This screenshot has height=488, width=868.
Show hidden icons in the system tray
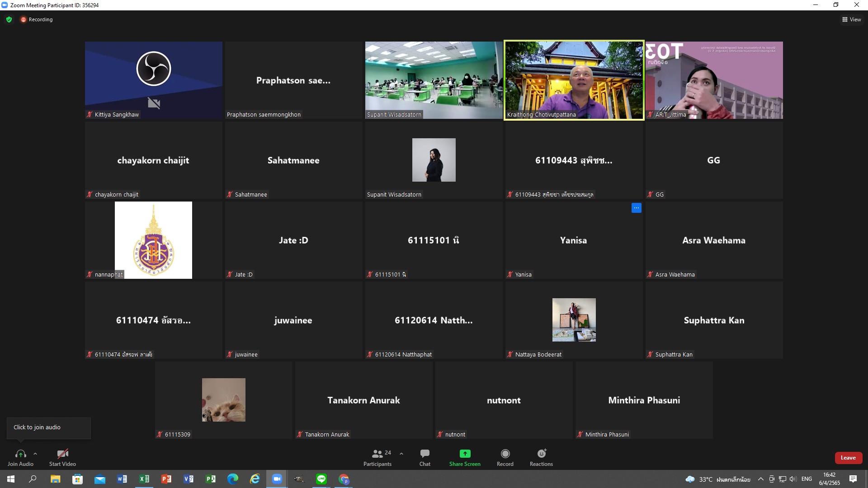point(760,479)
